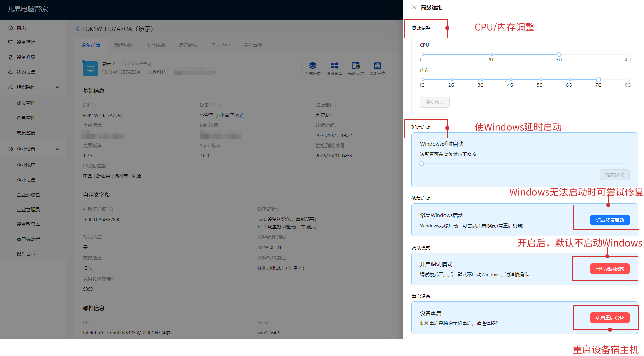Open the 日志监控 tab
The width and height of the screenshot is (644, 356).
pos(220,45)
